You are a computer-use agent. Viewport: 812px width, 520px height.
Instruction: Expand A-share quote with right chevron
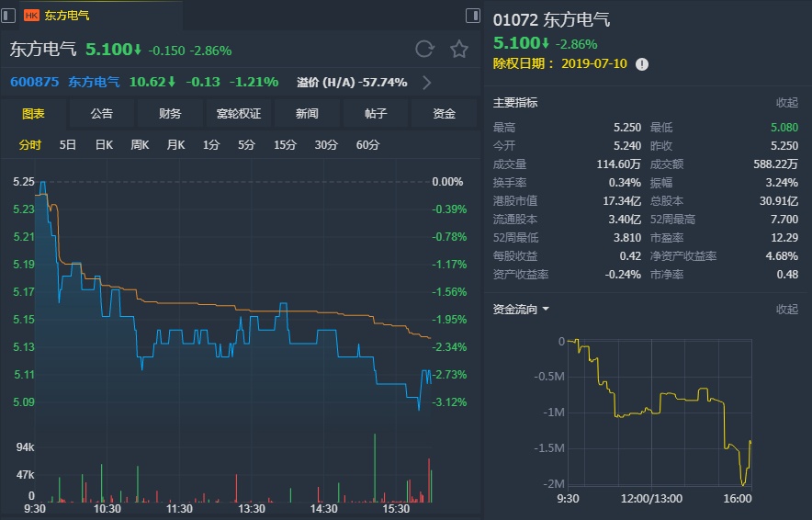[426, 82]
